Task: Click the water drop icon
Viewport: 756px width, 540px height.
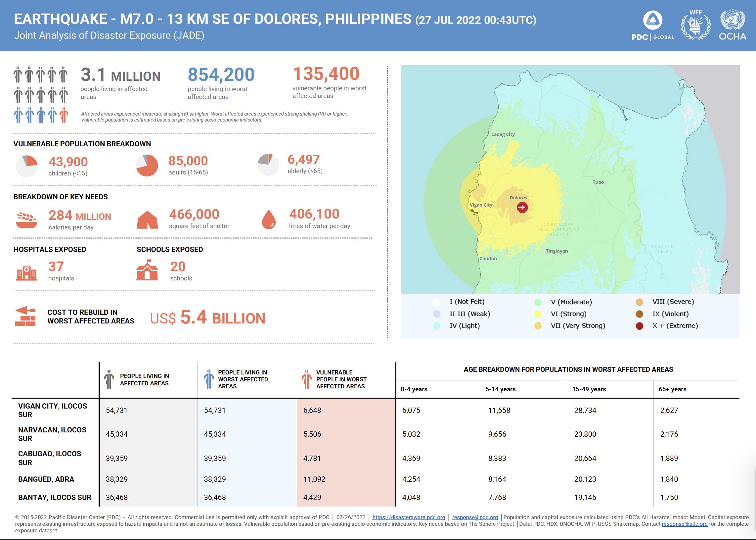Action: [269, 220]
